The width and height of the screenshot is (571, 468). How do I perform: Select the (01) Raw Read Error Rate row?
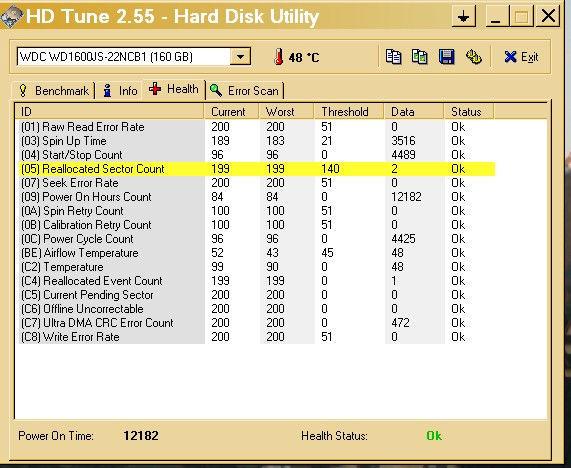(x=257, y=127)
